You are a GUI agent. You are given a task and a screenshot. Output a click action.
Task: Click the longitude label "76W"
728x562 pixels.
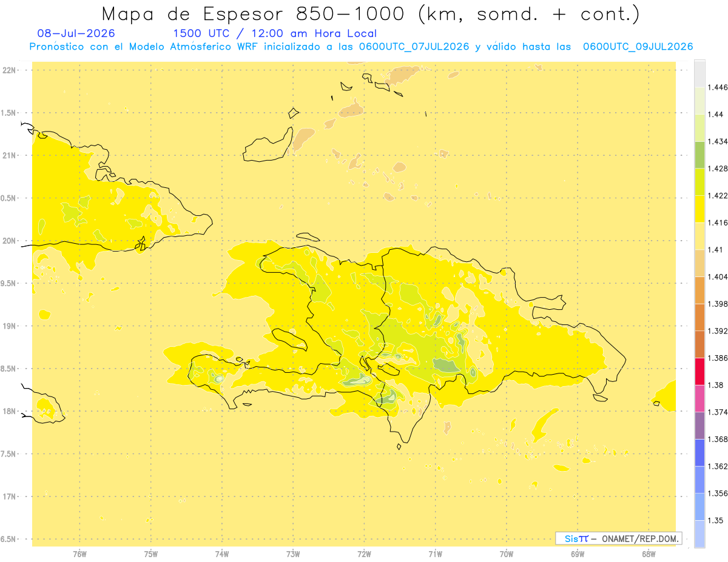pos(79,554)
